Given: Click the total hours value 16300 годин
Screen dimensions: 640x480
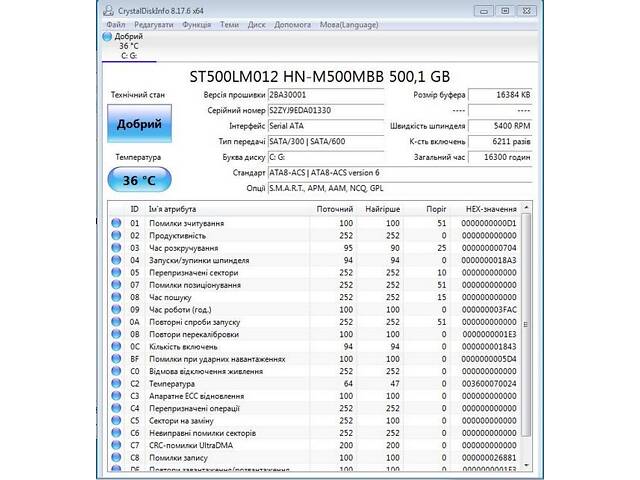Looking at the screenshot, I should tap(500, 157).
